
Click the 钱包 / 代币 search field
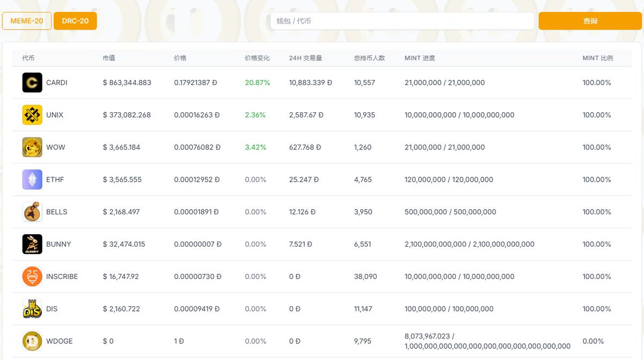(401, 20)
